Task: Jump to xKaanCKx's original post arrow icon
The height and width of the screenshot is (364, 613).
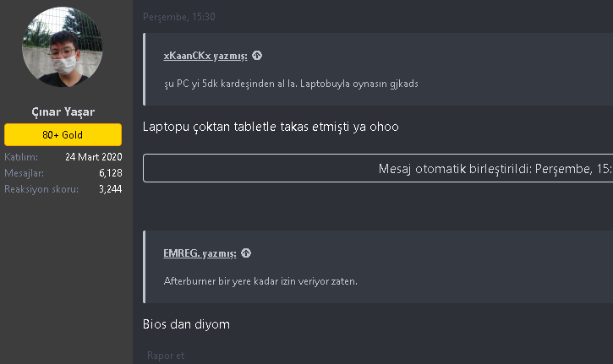Action: (257, 56)
